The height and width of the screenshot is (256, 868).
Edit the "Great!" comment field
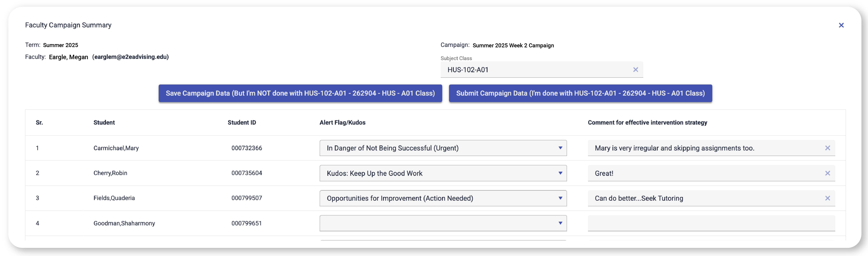coord(704,173)
